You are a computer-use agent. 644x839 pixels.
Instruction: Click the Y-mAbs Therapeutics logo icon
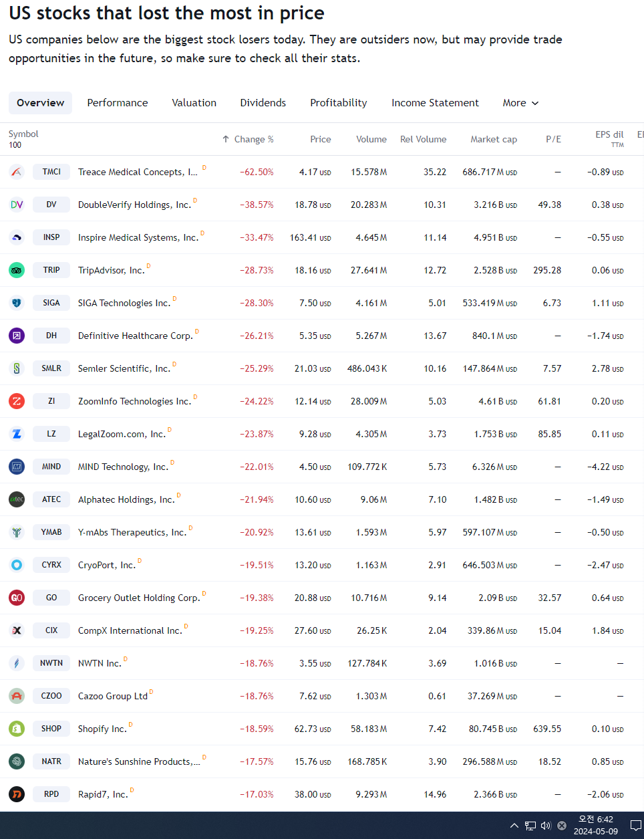[17, 532]
